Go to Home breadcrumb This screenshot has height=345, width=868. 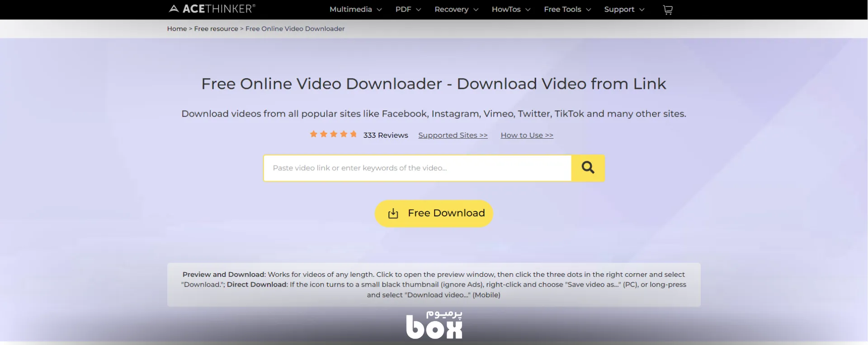point(177,28)
